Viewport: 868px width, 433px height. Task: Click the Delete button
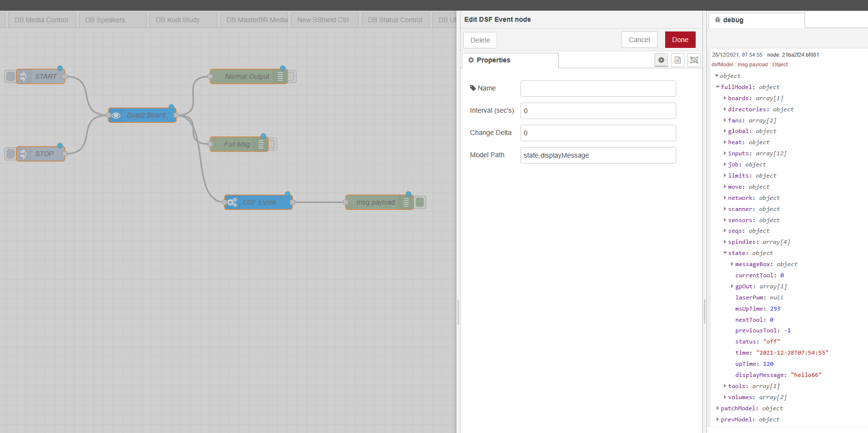point(480,40)
